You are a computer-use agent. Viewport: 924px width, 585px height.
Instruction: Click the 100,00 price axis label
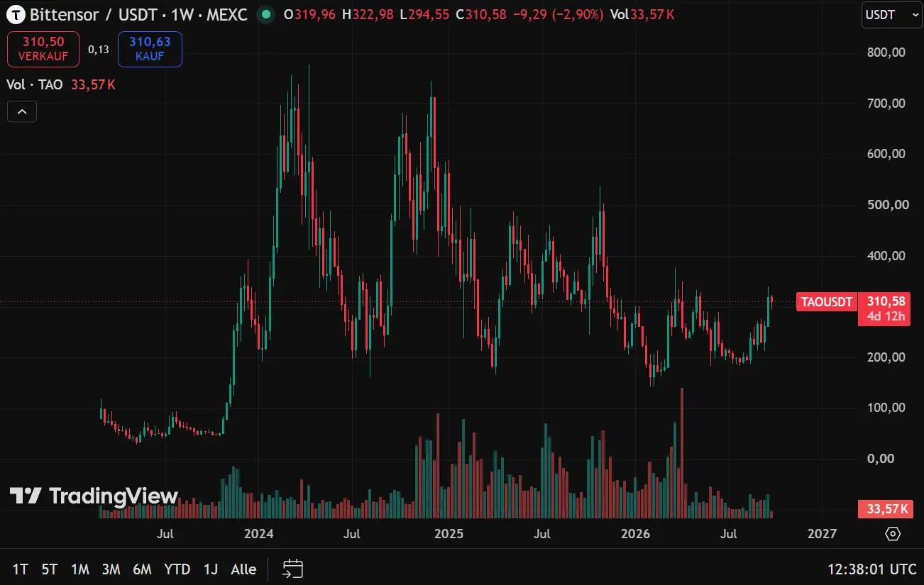(886, 408)
